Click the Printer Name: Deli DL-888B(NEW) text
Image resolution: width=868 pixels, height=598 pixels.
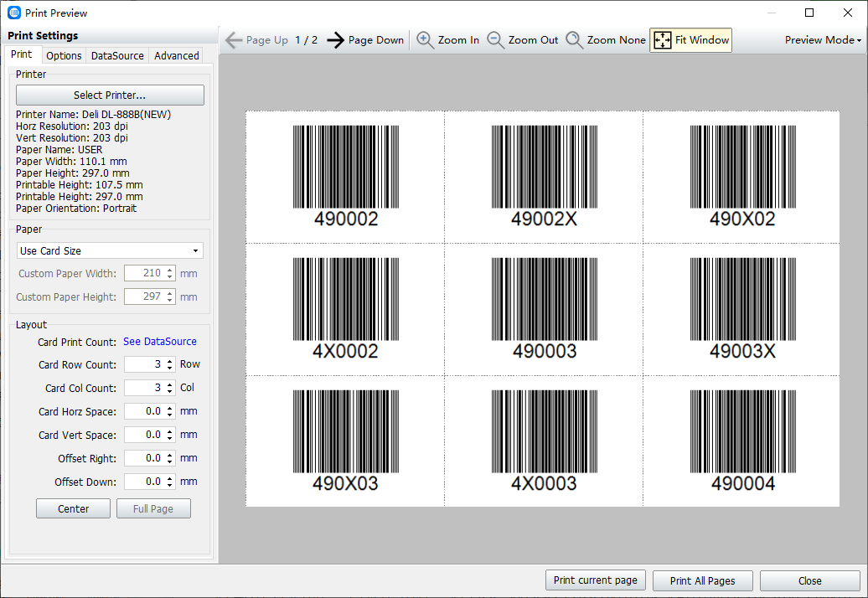[94, 115]
